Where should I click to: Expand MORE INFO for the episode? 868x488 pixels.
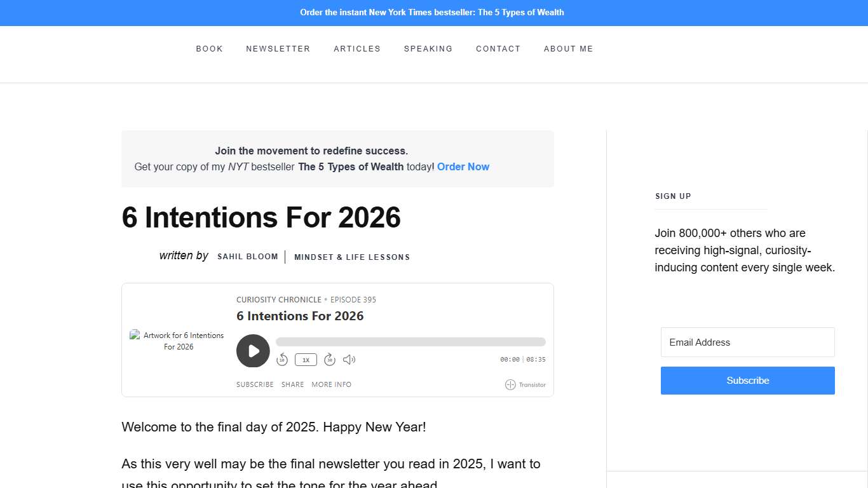click(331, 384)
